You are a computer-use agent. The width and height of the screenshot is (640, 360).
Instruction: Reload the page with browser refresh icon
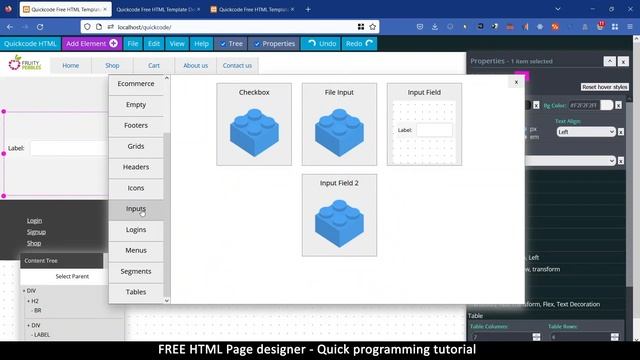pyautogui.click(x=40, y=27)
